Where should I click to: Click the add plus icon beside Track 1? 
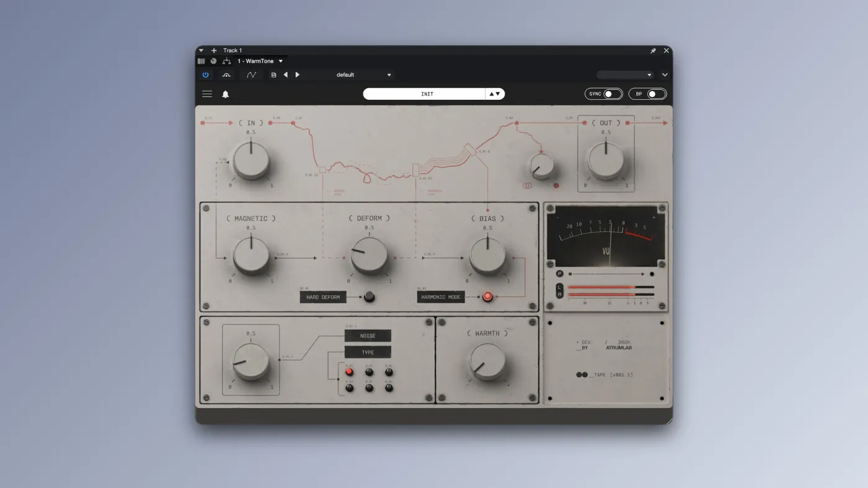(x=214, y=50)
